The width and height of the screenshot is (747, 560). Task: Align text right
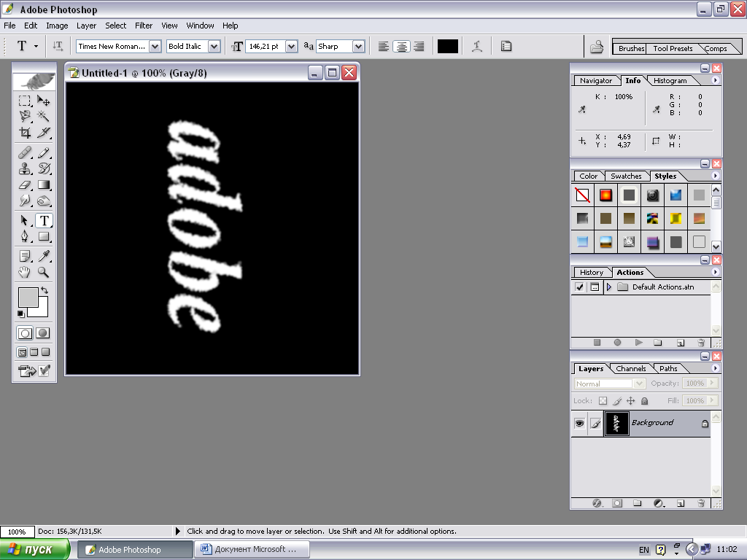point(419,46)
